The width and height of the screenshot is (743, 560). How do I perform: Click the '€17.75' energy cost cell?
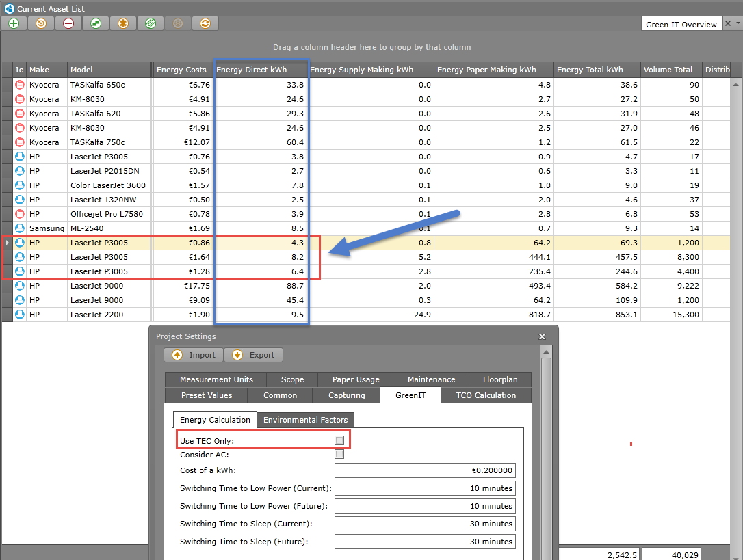(x=183, y=286)
